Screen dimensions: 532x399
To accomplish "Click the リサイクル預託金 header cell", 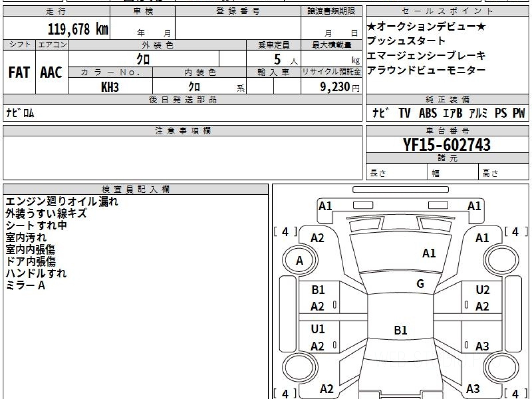I will (x=331, y=72).
